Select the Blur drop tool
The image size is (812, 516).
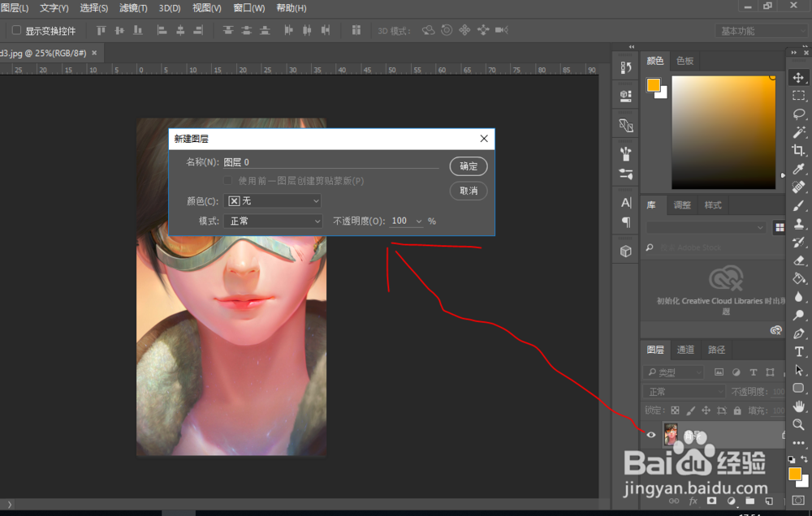pyautogui.click(x=798, y=297)
